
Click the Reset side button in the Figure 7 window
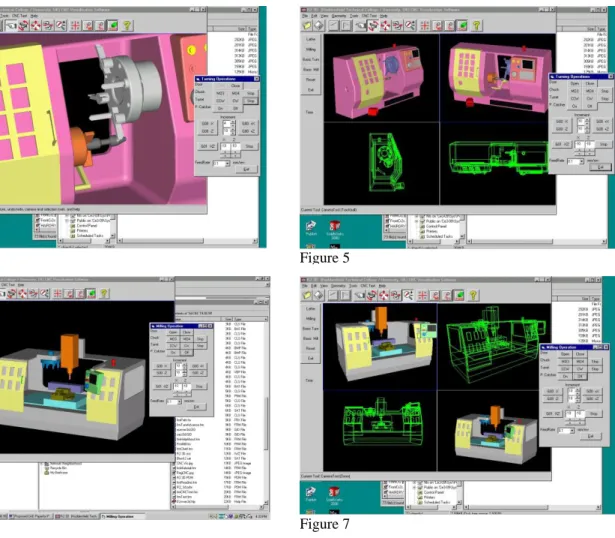pyautogui.click(x=310, y=348)
